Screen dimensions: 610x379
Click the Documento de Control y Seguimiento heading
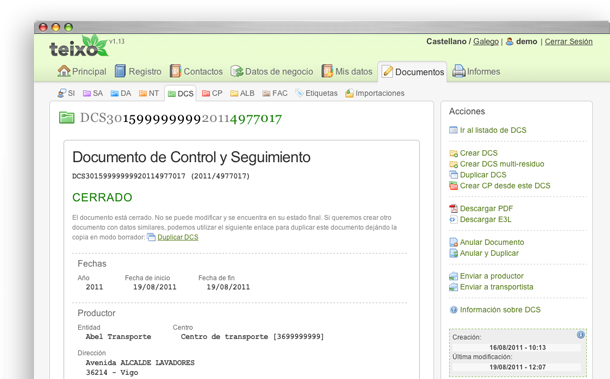pos(191,157)
